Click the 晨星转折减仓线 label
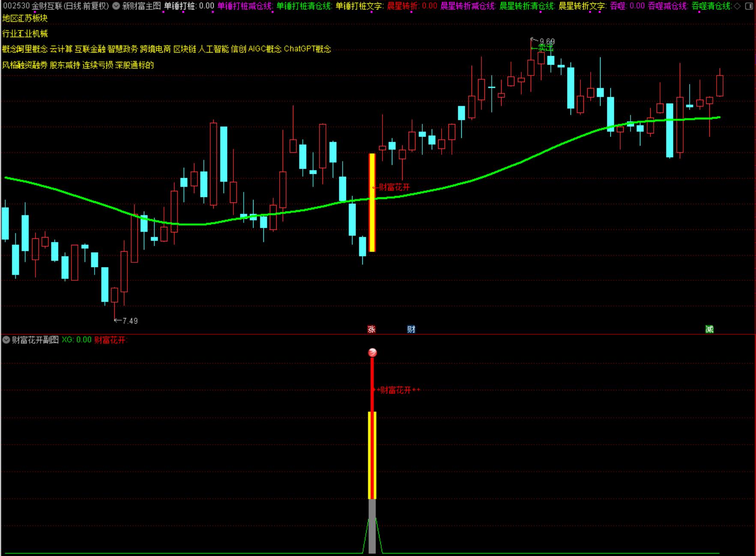The width and height of the screenshot is (756, 556). coord(468,6)
